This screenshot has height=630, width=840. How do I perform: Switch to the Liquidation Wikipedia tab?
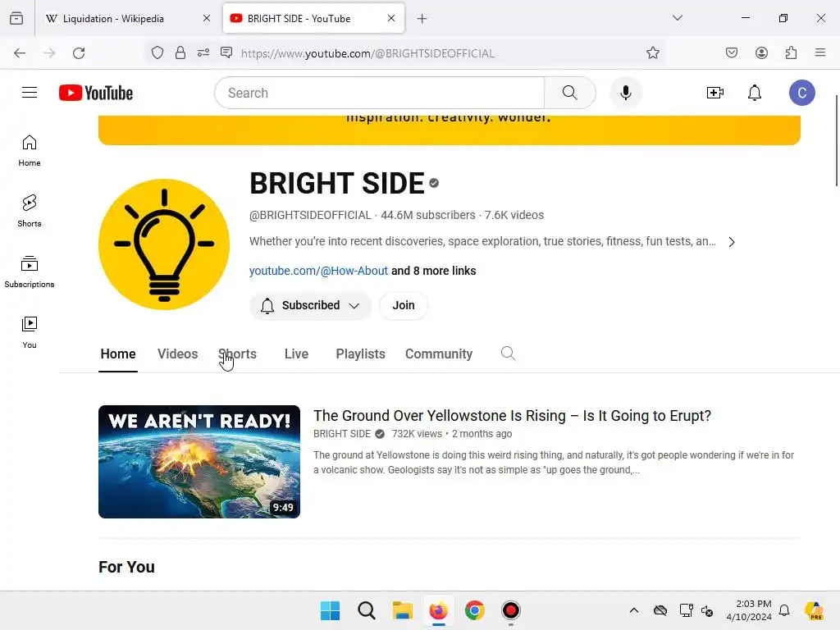[113, 19]
